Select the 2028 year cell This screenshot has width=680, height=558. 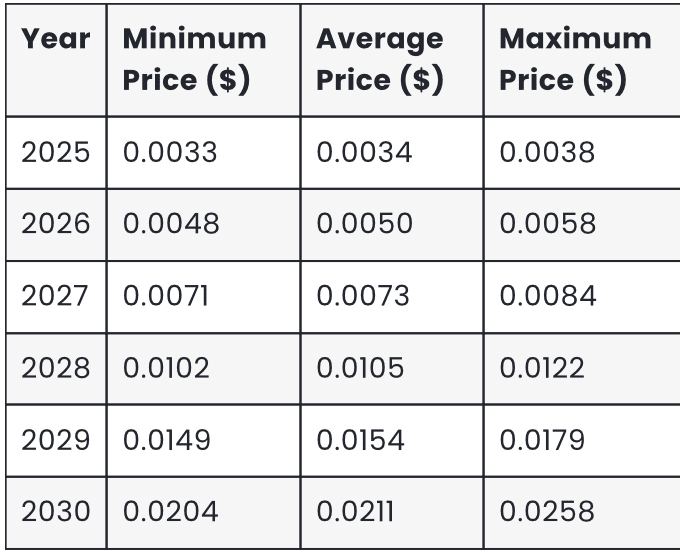click(56, 368)
